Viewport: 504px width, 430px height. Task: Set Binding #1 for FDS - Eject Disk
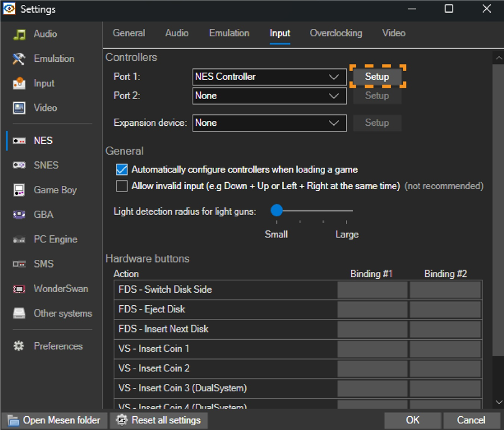pos(372,310)
